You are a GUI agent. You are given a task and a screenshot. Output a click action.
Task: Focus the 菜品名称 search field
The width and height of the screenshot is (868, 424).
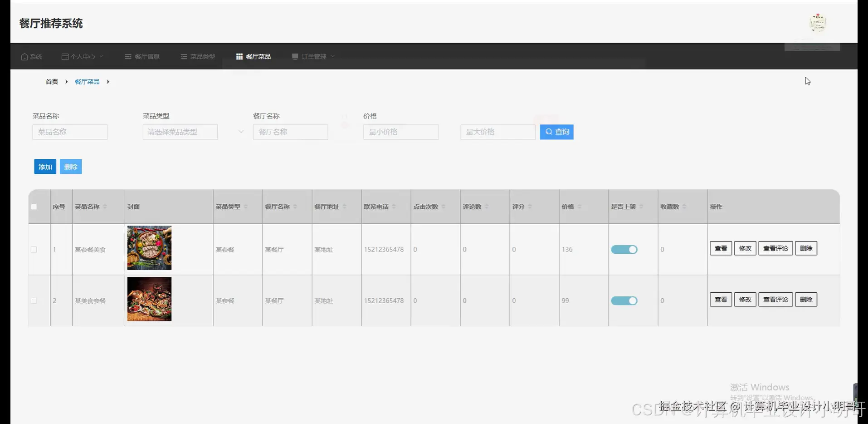70,132
